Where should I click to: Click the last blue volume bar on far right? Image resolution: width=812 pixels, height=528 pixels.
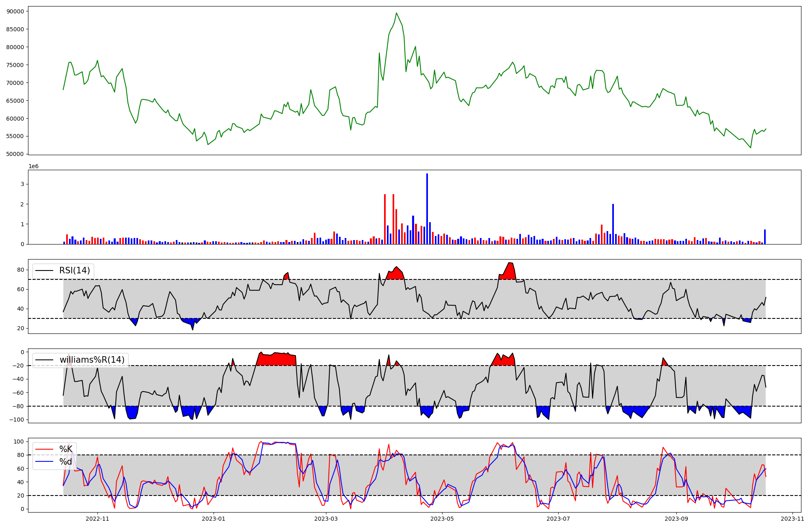tap(765, 237)
